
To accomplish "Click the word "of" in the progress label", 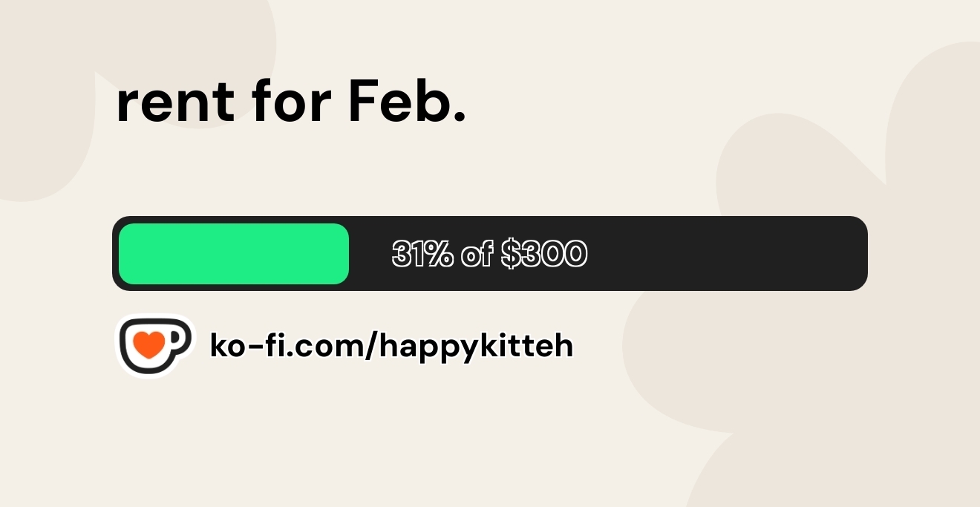I will 477,254.
